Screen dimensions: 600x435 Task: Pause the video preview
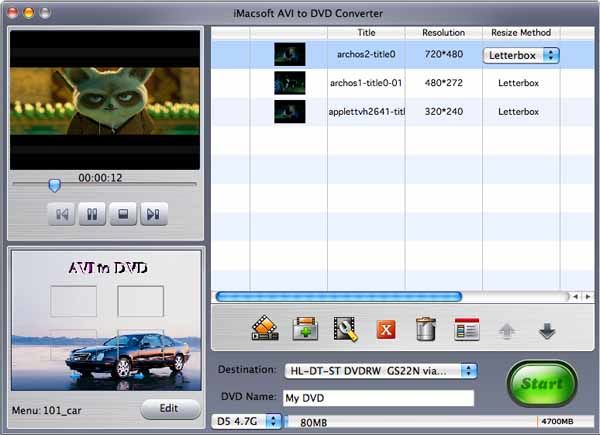90,213
